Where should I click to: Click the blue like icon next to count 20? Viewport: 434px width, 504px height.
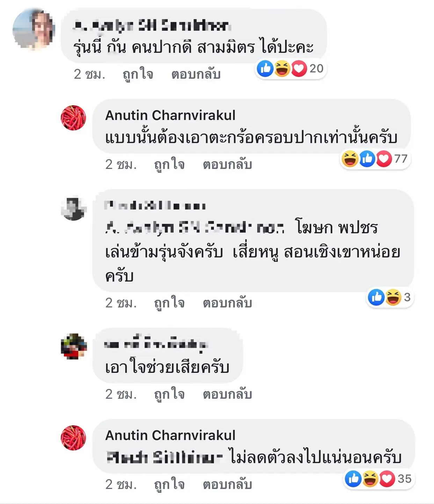tap(265, 69)
